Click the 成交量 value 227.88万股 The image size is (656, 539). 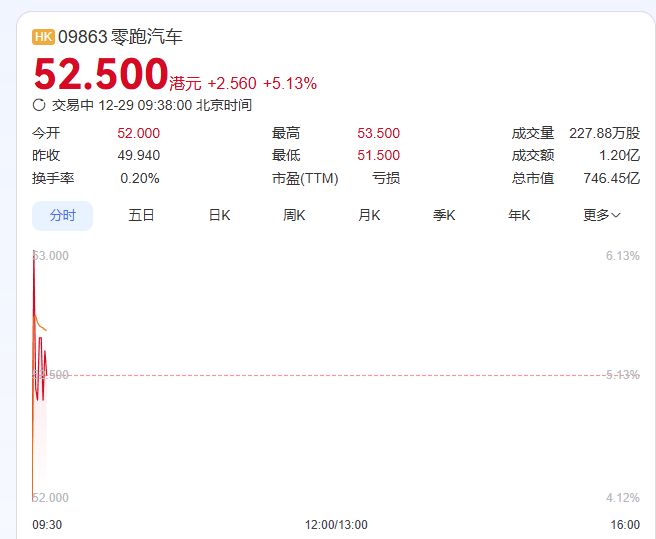605,133
